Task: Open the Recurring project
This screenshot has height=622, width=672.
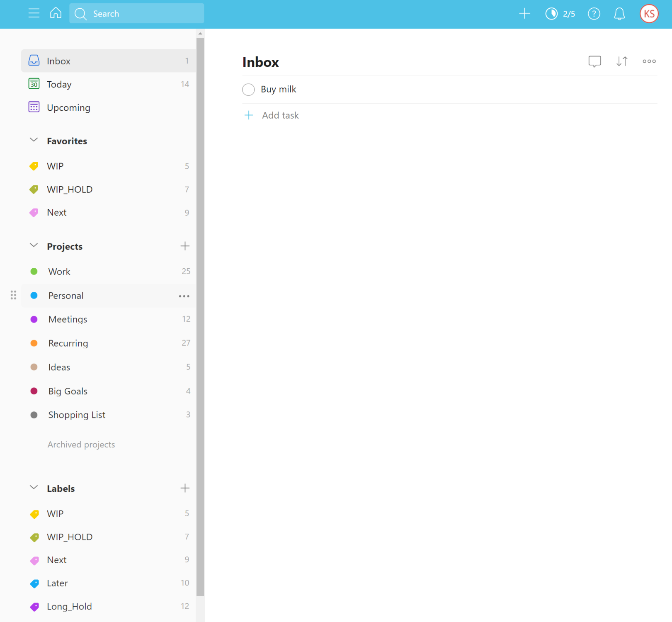Action: pos(108,343)
